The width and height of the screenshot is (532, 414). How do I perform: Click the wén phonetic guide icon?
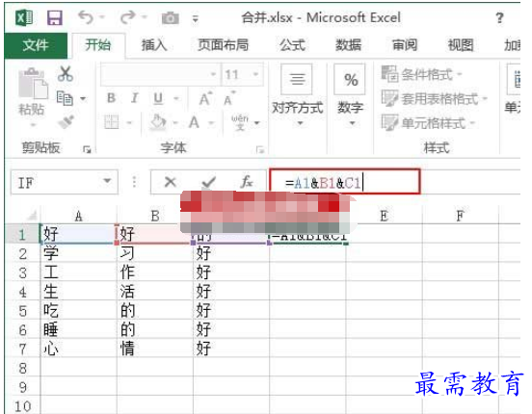pyautogui.click(x=240, y=122)
